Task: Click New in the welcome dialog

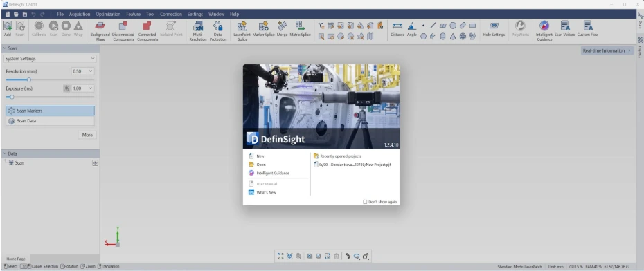Action: [x=260, y=156]
